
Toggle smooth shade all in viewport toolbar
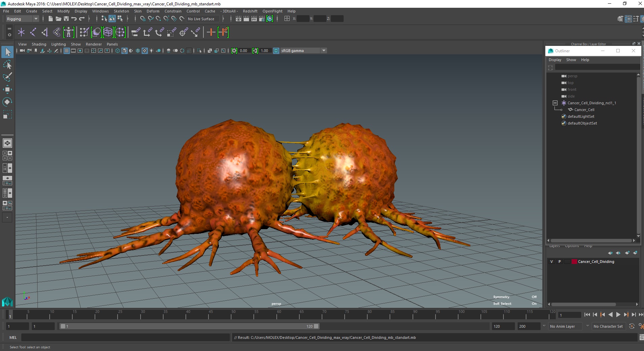click(x=124, y=51)
